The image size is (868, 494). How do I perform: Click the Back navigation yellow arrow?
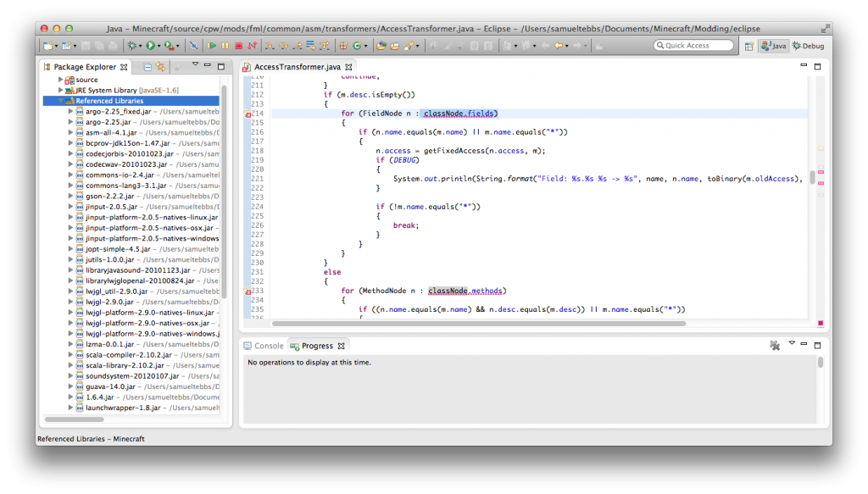pyautogui.click(x=558, y=46)
